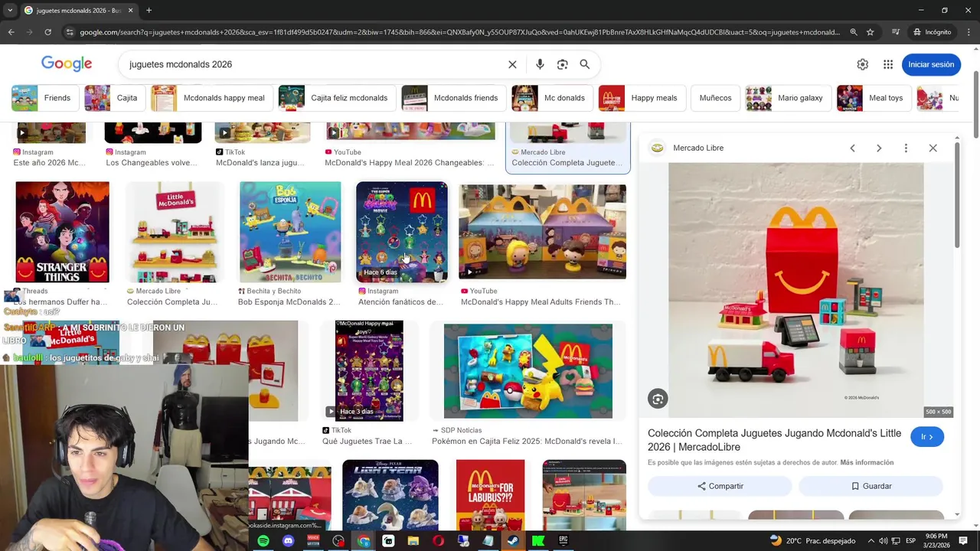
Task: Show previous image in preview panel
Action: (852, 148)
